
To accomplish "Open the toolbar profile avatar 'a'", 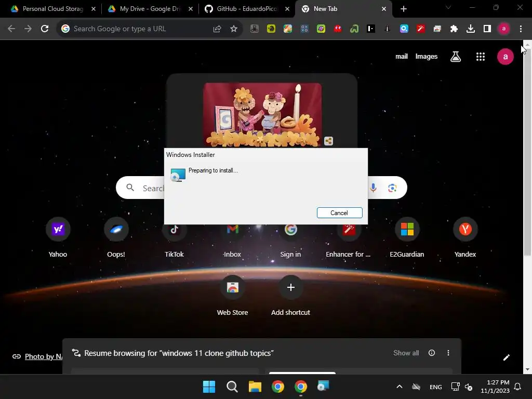I will pyautogui.click(x=504, y=29).
